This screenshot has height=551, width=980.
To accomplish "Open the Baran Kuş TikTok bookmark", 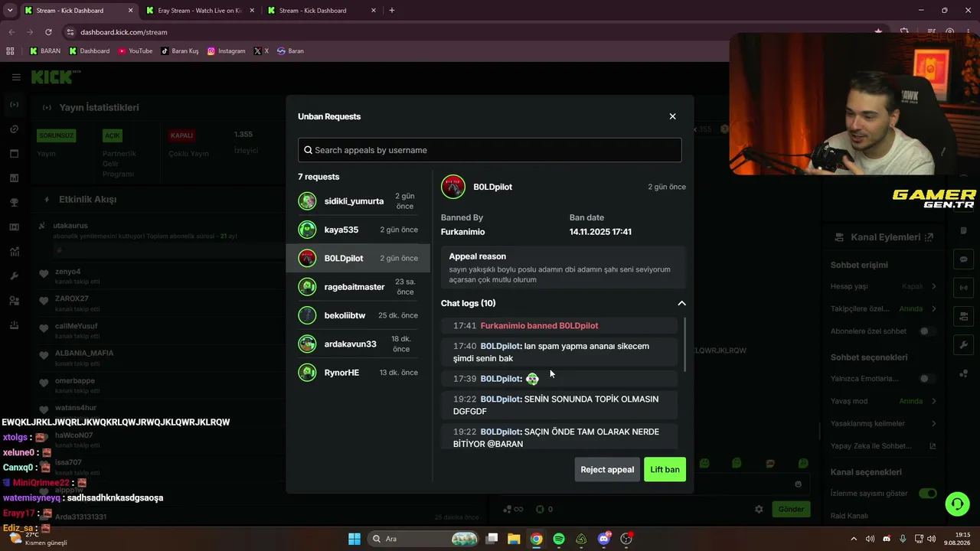I will point(179,51).
